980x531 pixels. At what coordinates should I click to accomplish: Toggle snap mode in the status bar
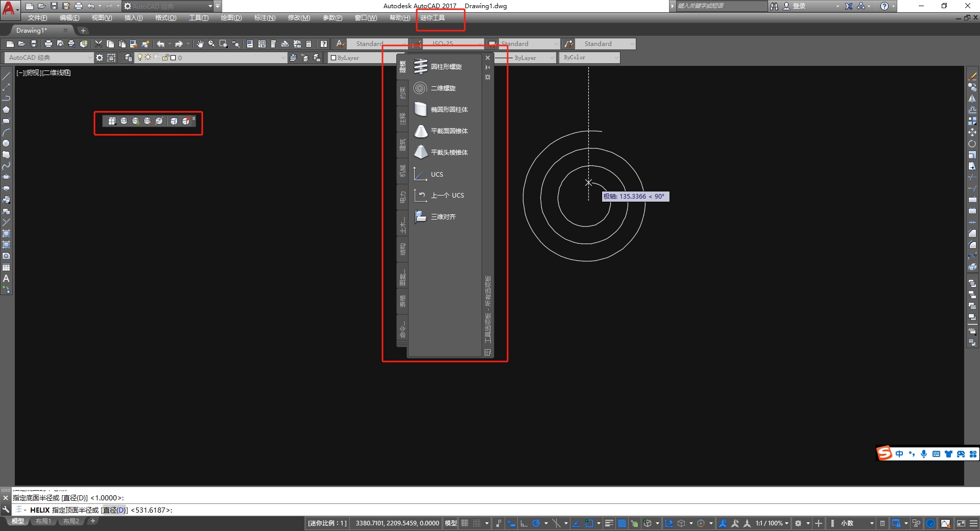click(476, 523)
